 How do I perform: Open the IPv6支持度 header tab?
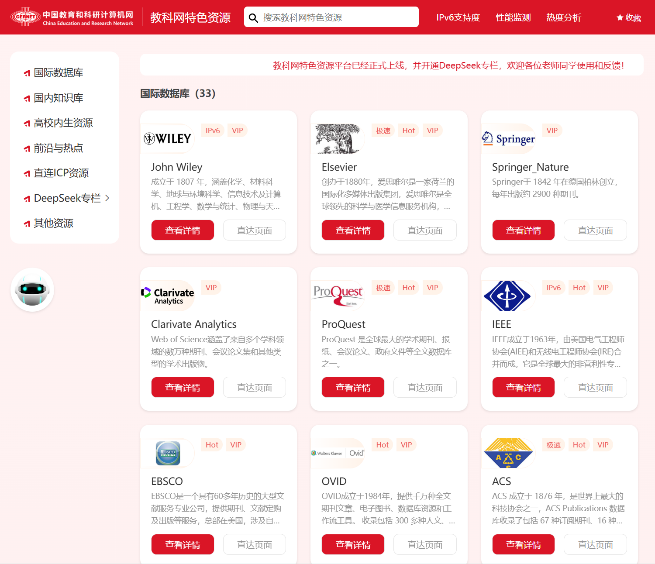[x=457, y=18]
